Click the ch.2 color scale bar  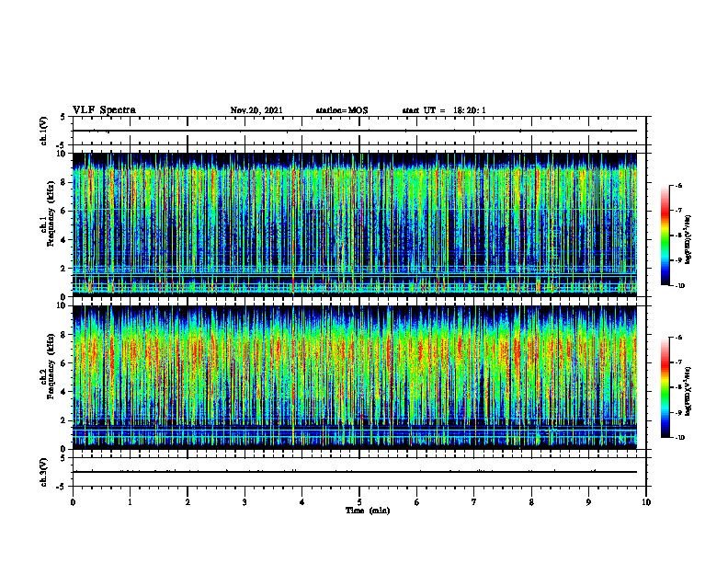point(665,387)
